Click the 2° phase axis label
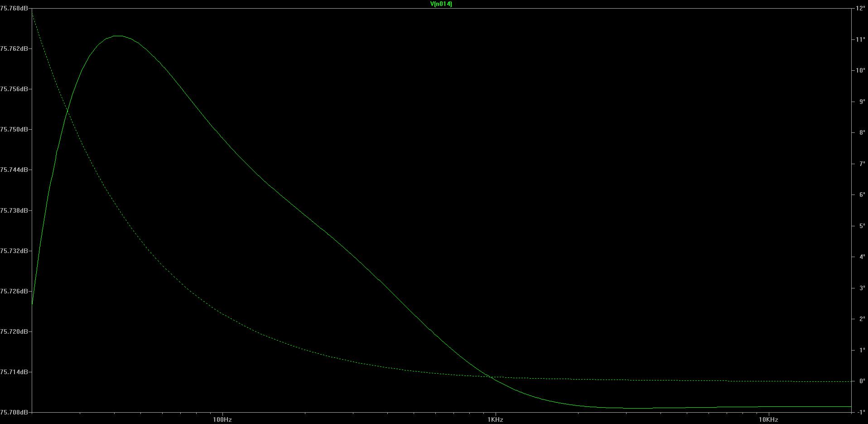Image resolution: width=868 pixels, height=424 pixels. pyautogui.click(x=862, y=319)
